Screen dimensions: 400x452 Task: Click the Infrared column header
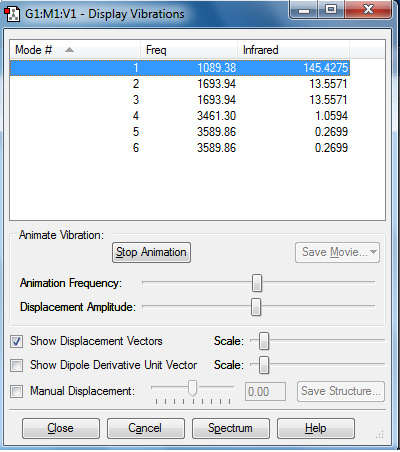tap(293, 50)
